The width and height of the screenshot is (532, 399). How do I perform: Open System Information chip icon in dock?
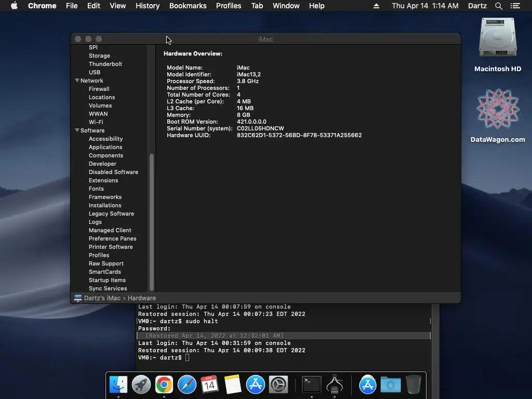[x=335, y=384]
